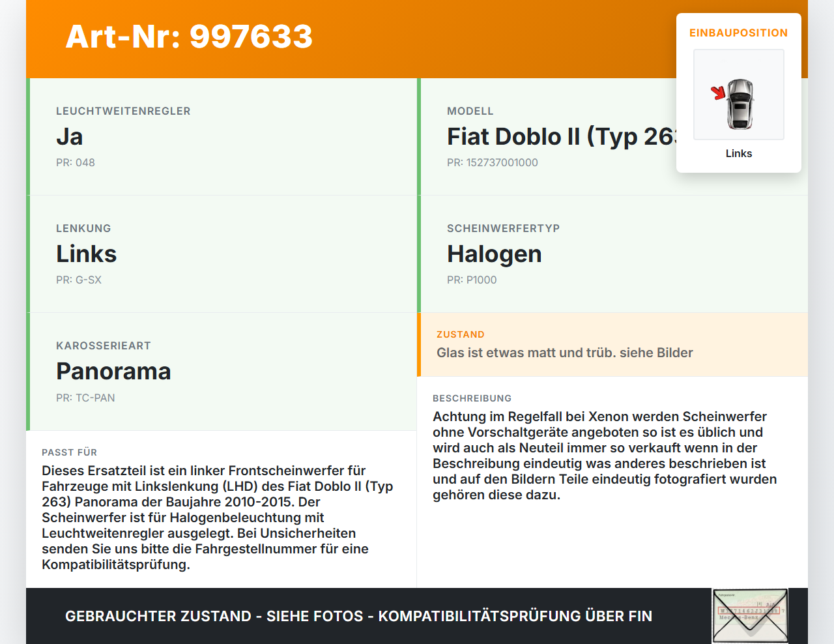834x644 pixels.
Task: Select the Art-Nr: 997633 heading
Action: point(189,37)
